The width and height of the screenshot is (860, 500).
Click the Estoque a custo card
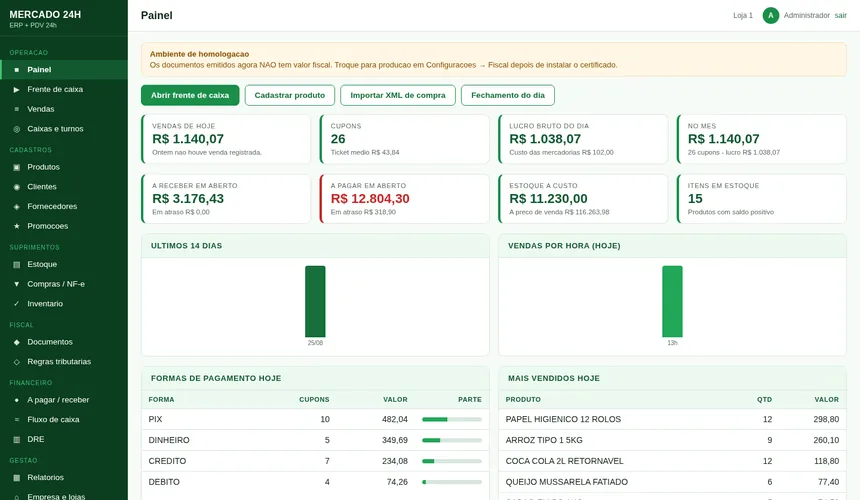(583, 199)
